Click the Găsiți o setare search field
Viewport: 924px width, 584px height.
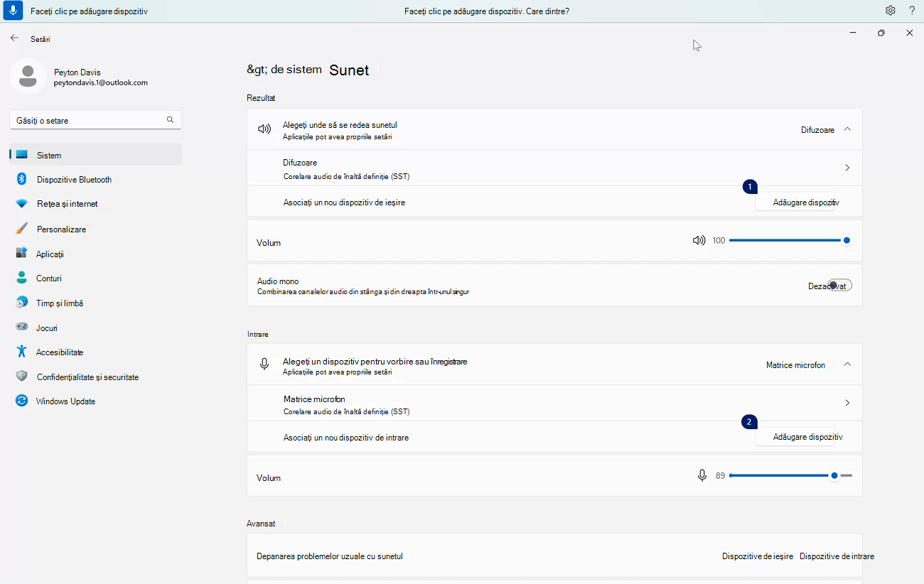point(96,120)
